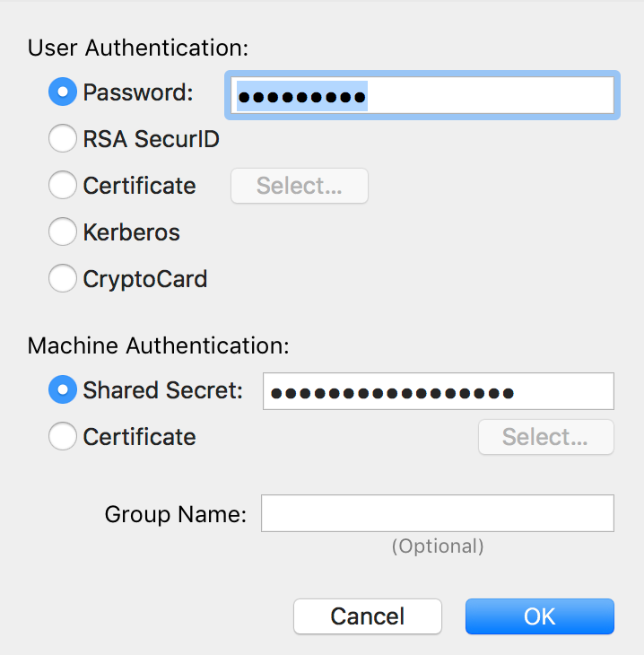Confirm settings with the OK button
This screenshot has height=655, width=644.
coord(540,616)
